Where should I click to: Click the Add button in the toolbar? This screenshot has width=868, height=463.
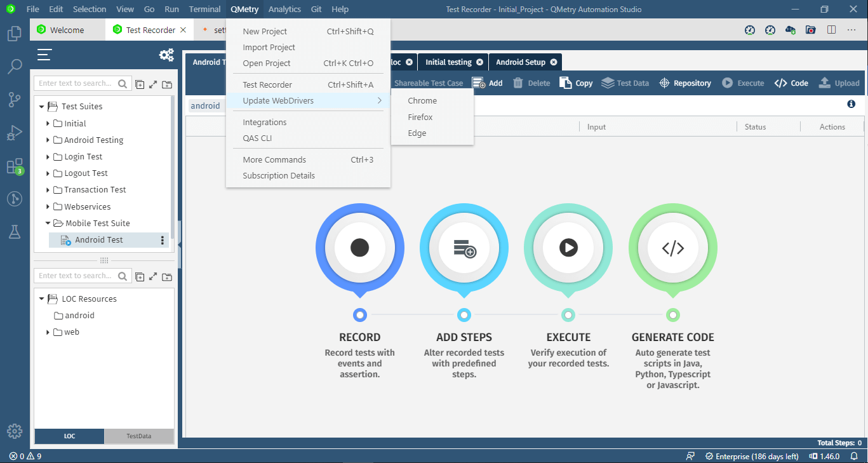pyautogui.click(x=488, y=83)
